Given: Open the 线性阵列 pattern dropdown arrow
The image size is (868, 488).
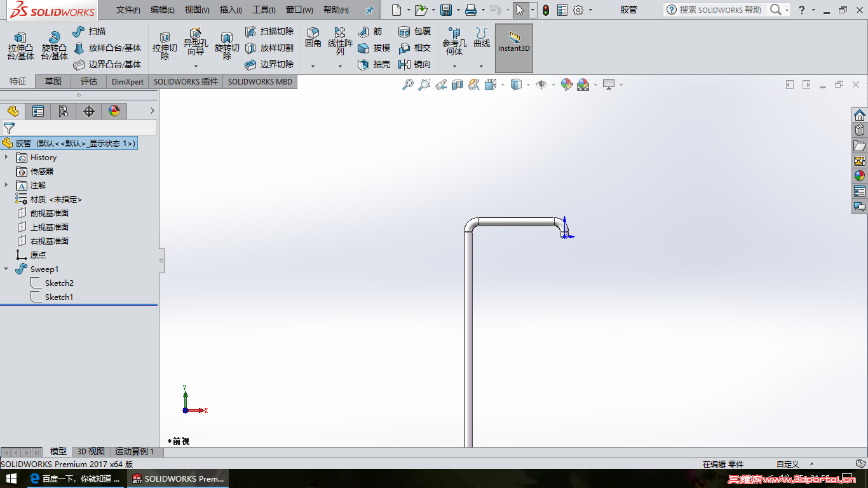Looking at the screenshot, I should point(340,66).
